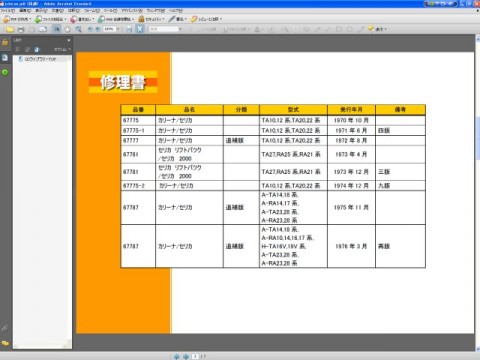Select the hand pan tool
This screenshot has width=480, height=360.
click(x=67, y=29)
